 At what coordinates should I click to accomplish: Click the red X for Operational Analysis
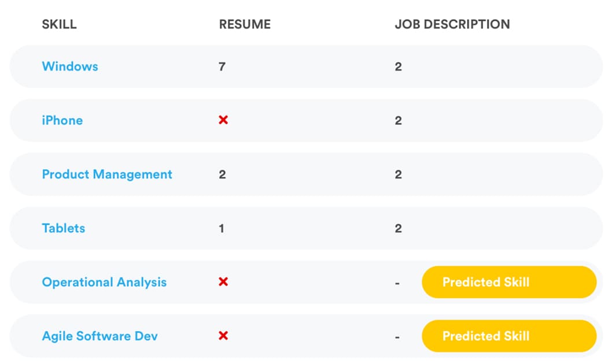(x=223, y=282)
